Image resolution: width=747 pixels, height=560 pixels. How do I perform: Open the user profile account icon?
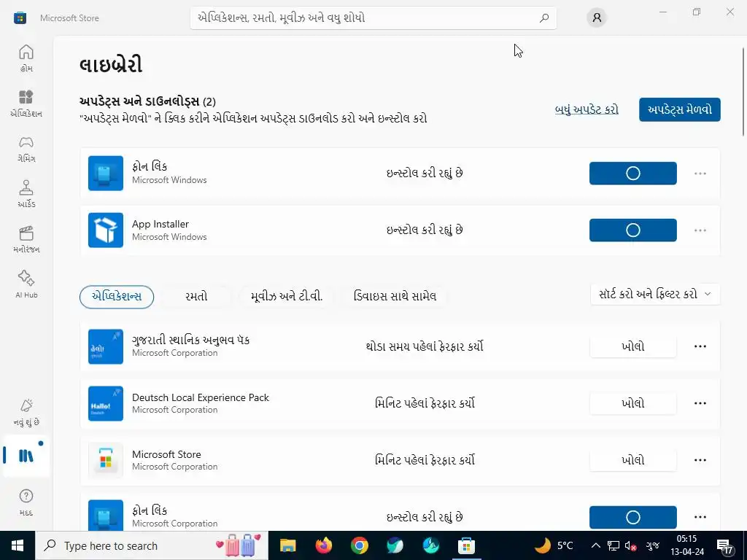click(x=597, y=18)
